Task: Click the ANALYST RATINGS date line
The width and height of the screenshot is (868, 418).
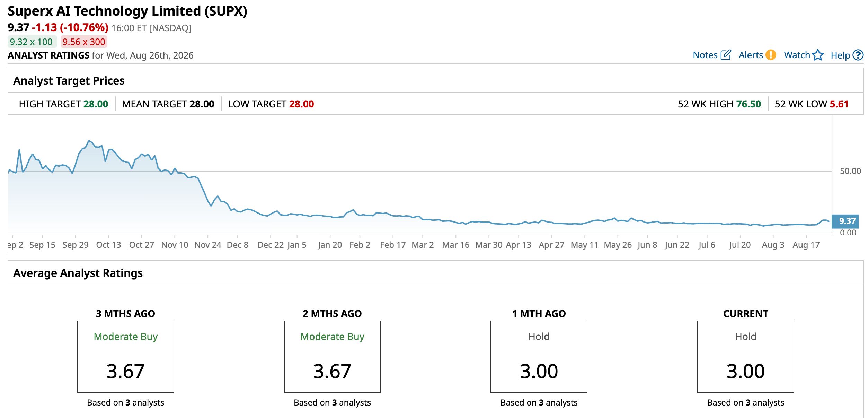Action: pos(100,55)
